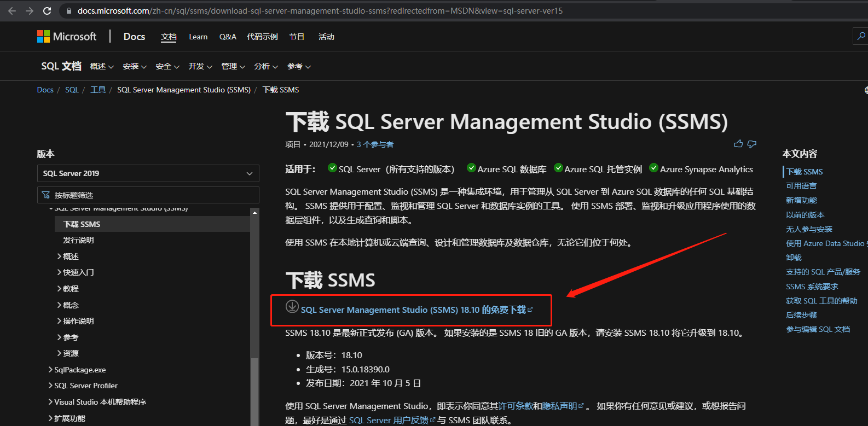Jump to 无人参与安装 in page contents
The image size is (868, 426).
(809, 229)
